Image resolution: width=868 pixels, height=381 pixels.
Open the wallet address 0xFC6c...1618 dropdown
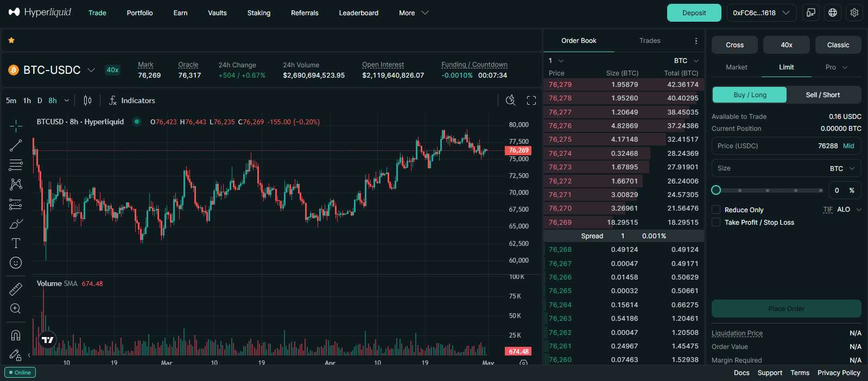tap(762, 12)
